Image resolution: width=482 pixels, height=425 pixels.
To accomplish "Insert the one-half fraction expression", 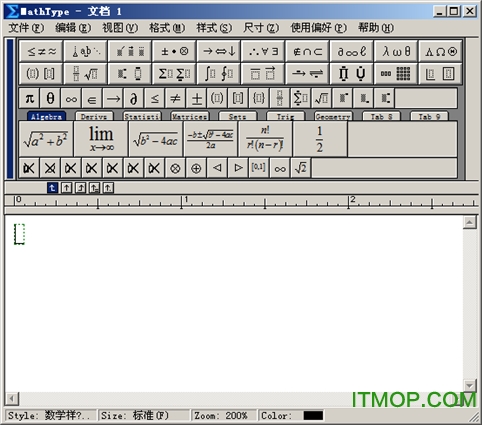I will pos(320,139).
